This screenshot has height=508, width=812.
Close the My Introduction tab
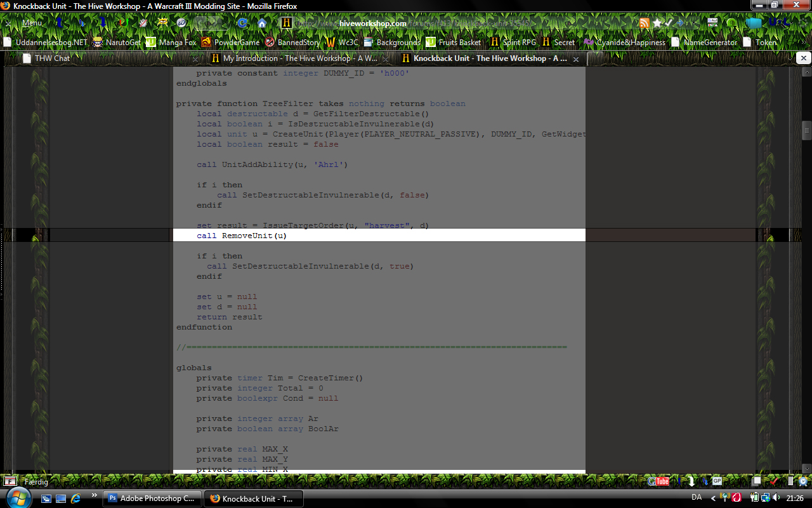click(385, 58)
